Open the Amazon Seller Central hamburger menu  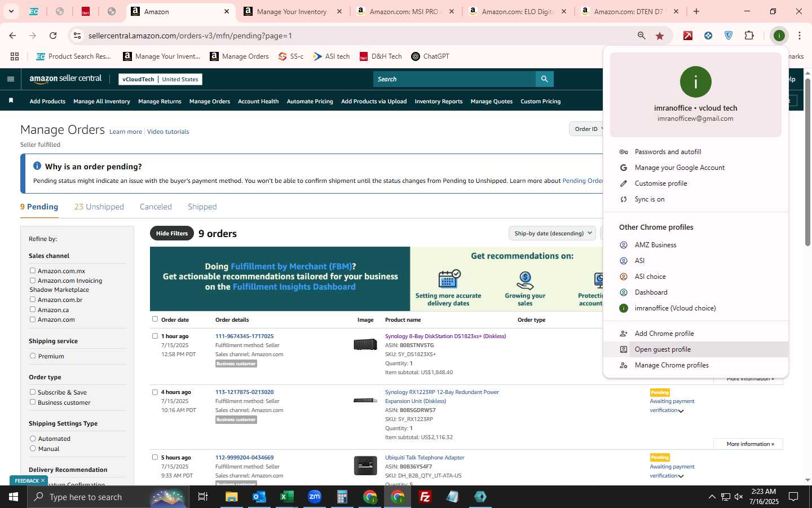11,79
